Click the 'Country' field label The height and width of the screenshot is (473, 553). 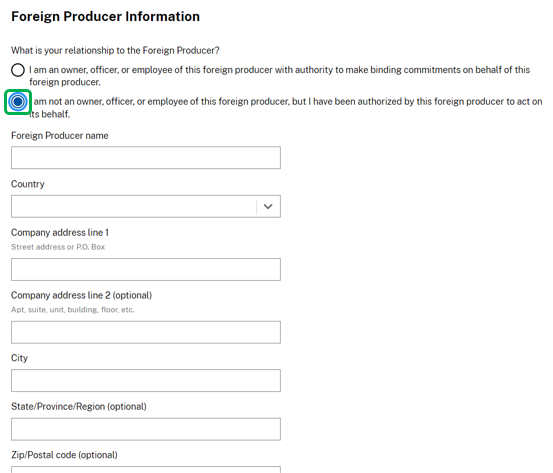[28, 184]
